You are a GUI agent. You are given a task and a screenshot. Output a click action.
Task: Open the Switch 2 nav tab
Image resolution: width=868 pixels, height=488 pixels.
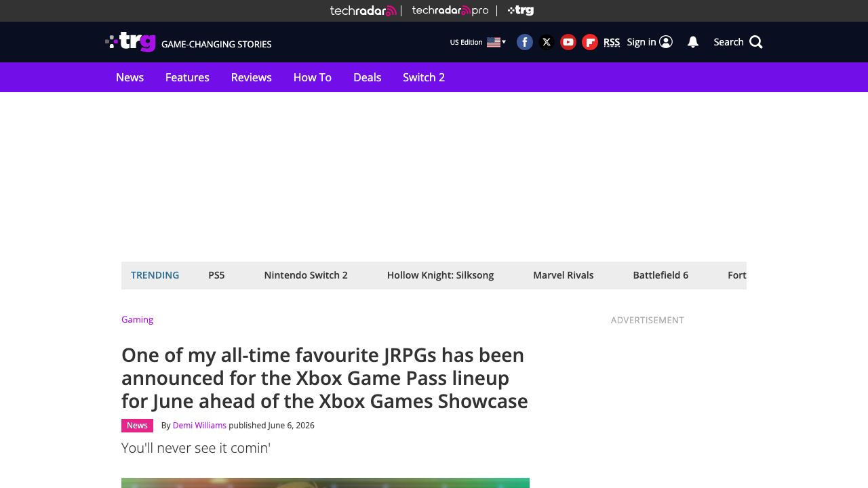pos(424,77)
